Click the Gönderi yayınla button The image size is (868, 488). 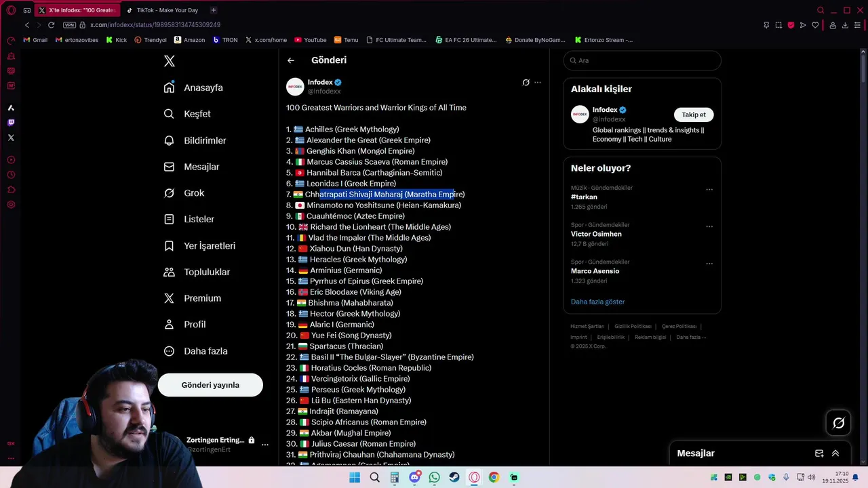tap(210, 385)
